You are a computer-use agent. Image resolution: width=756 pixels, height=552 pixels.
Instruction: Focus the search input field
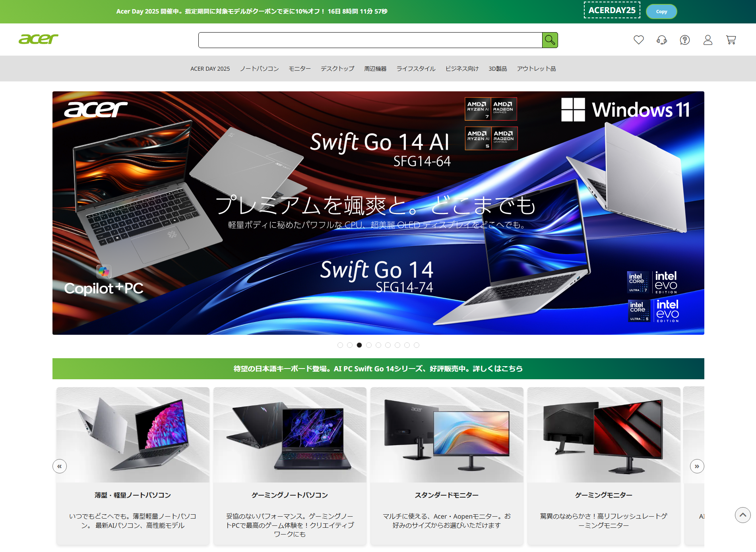370,40
